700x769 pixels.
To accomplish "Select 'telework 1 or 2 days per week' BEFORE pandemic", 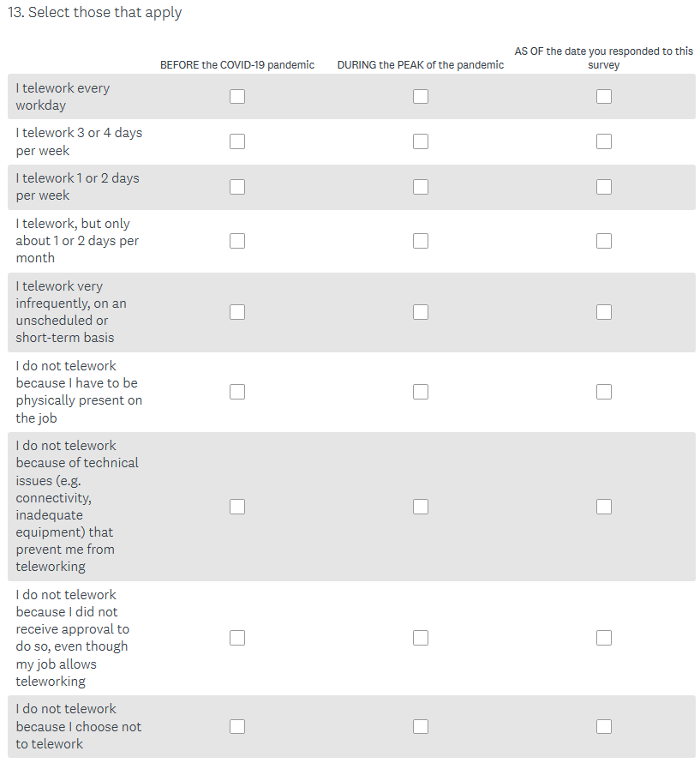I will coord(237,187).
